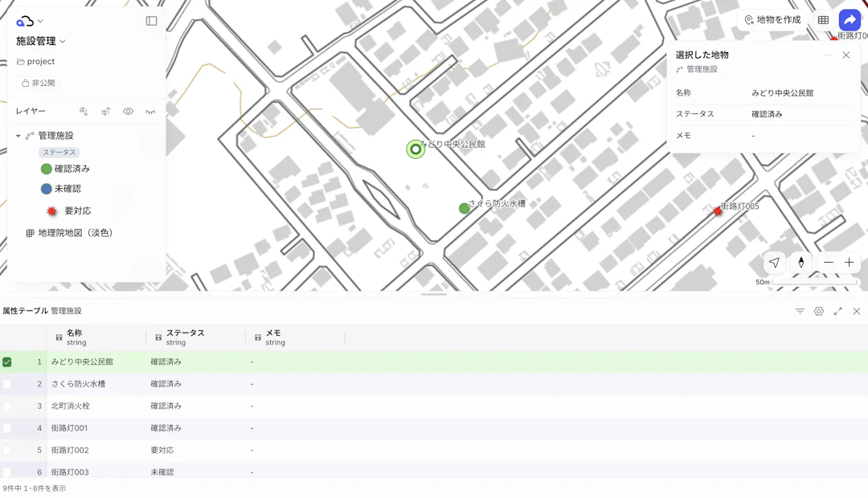The width and height of the screenshot is (868, 498).
Task: Click the locate-me navigation arrow icon
Action: point(775,263)
